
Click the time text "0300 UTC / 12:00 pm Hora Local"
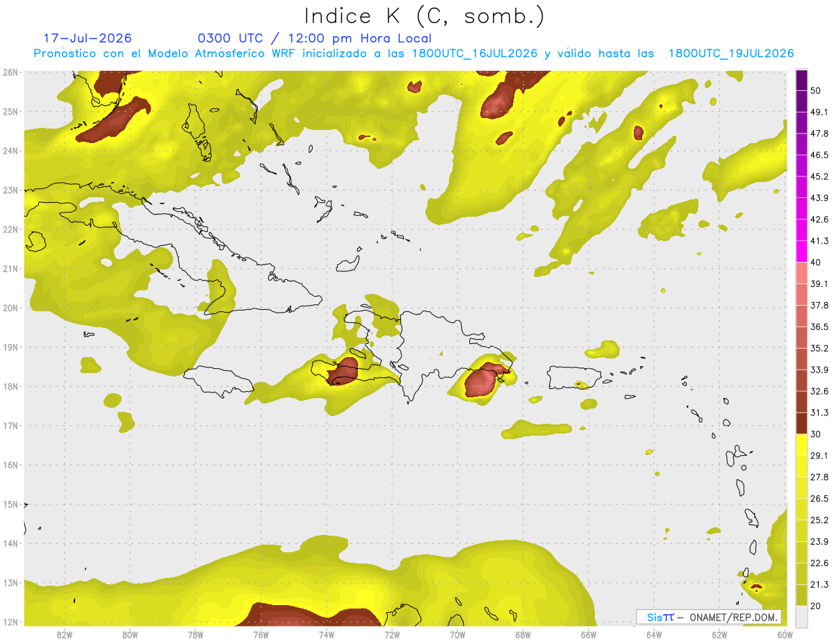point(315,38)
